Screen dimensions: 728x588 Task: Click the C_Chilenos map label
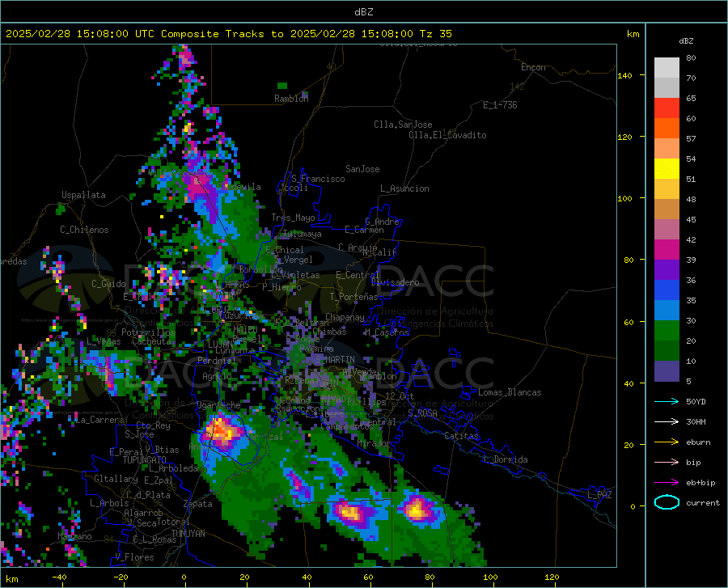click(84, 230)
